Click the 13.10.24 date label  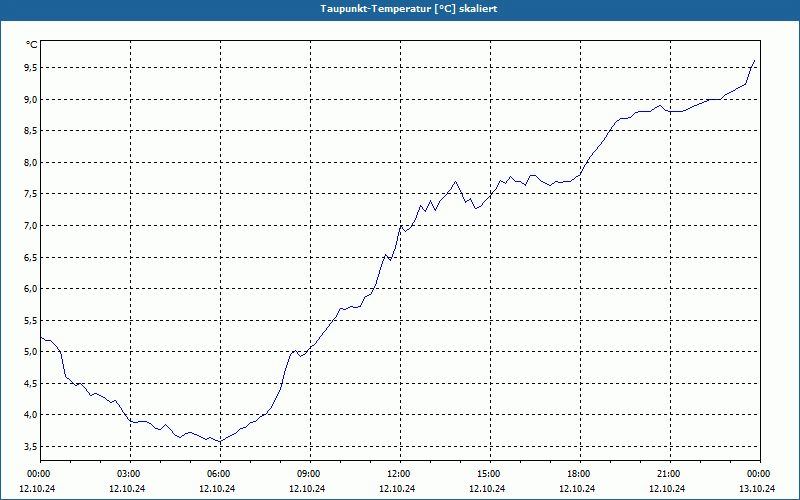point(758,488)
